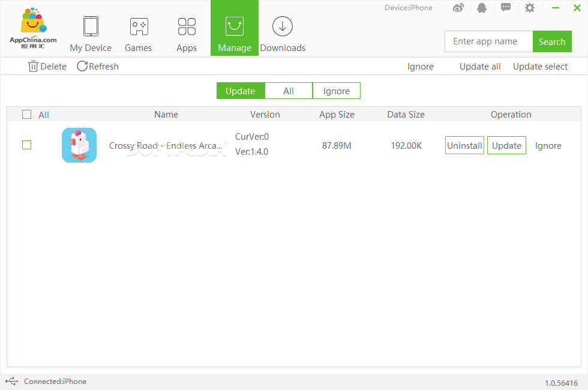
Task: Click the USB connection icon in status bar
Action: 11,382
